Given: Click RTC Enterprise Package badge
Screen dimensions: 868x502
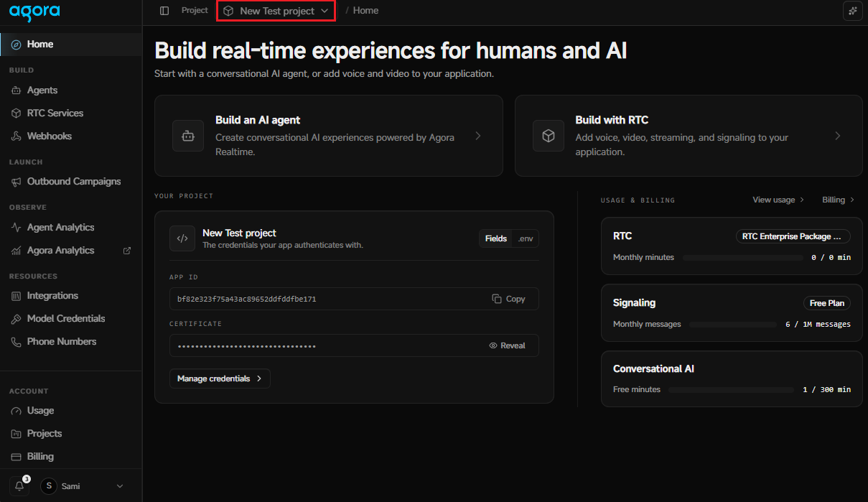Looking at the screenshot, I should pyautogui.click(x=793, y=236).
